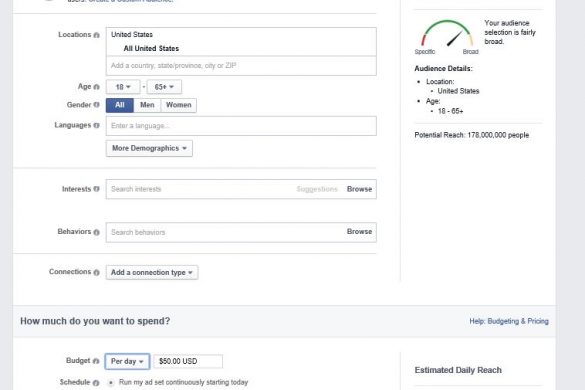The height and width of the screenshot is (390, 585).
Task: Click the info icon next to Budget
Action: point(96,361)
